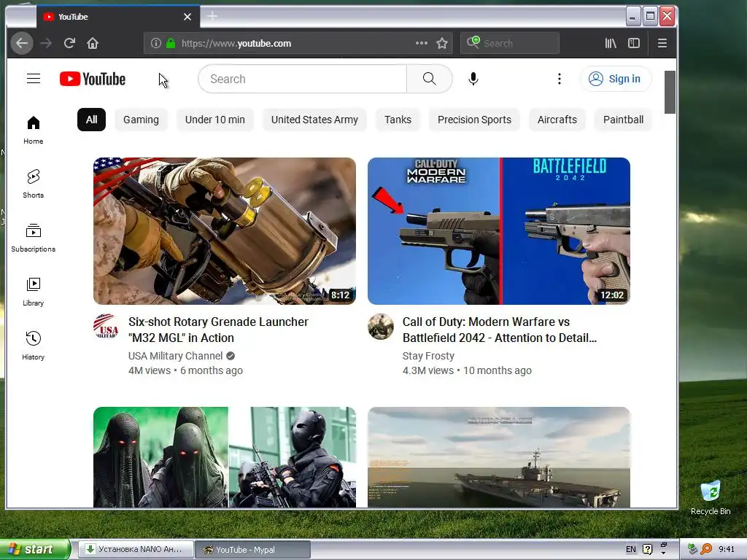Viewport: 747px width, 560px height.
Task: Open the Windows start button
Action: click(x=35, y=549)
